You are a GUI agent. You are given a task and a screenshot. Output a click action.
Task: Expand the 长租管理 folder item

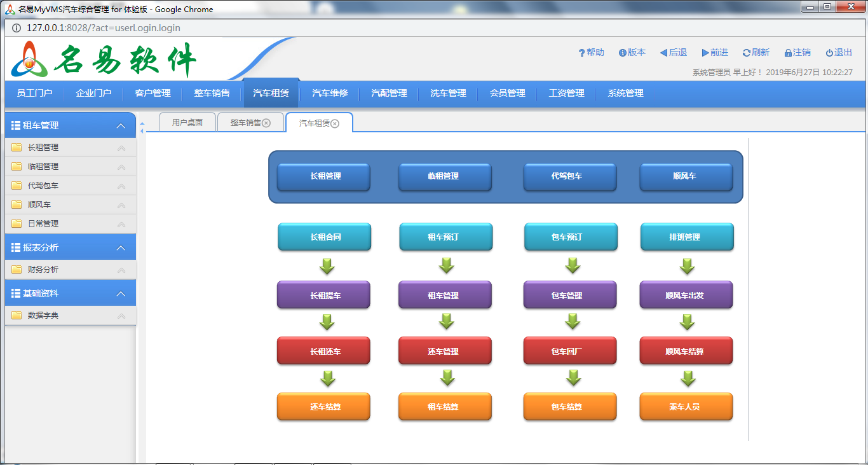(x=43, y=148)
